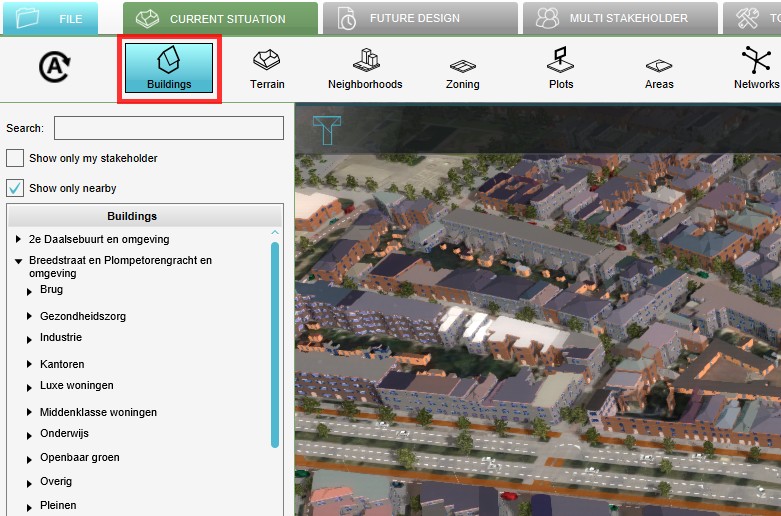781x516 pixels.
Task: Click the File button
Action: pyautogui.click(x=50, y=18)
